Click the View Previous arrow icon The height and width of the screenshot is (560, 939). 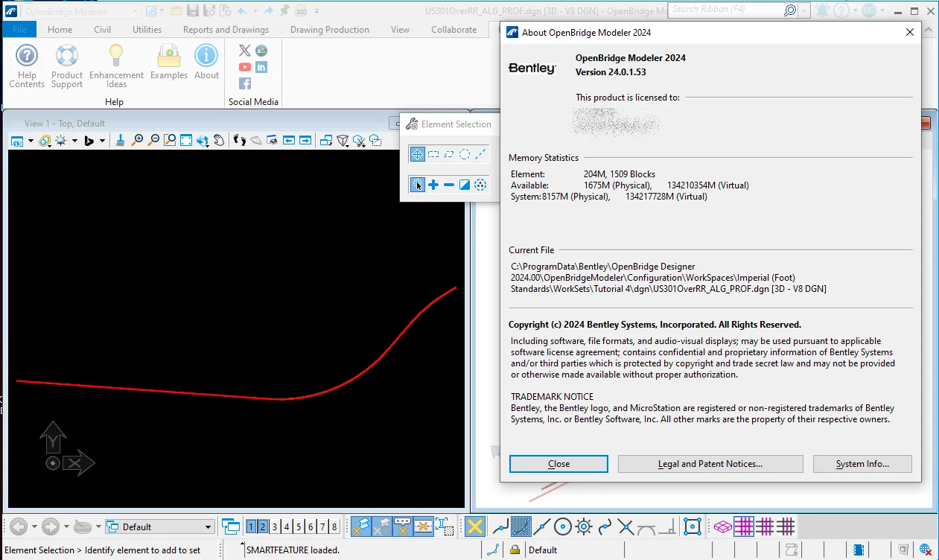288,140
